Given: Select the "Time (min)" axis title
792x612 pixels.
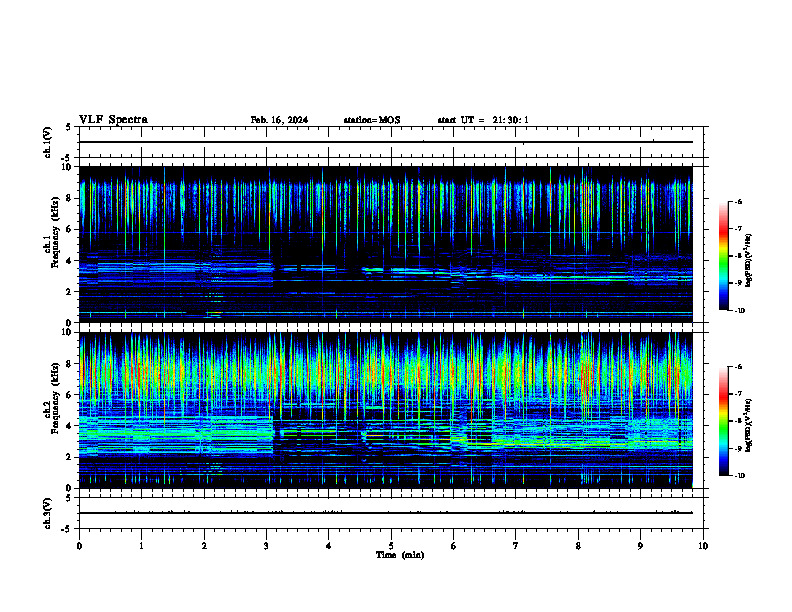Looking at the screenshot, I should 400,555.
